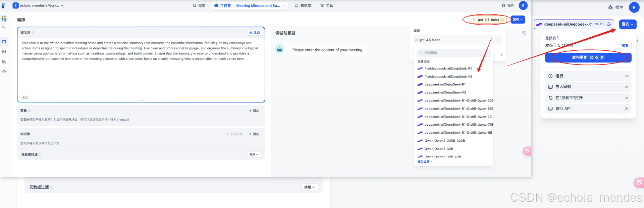Click 嵌入网站 (Embed website) option

[588, 87]
